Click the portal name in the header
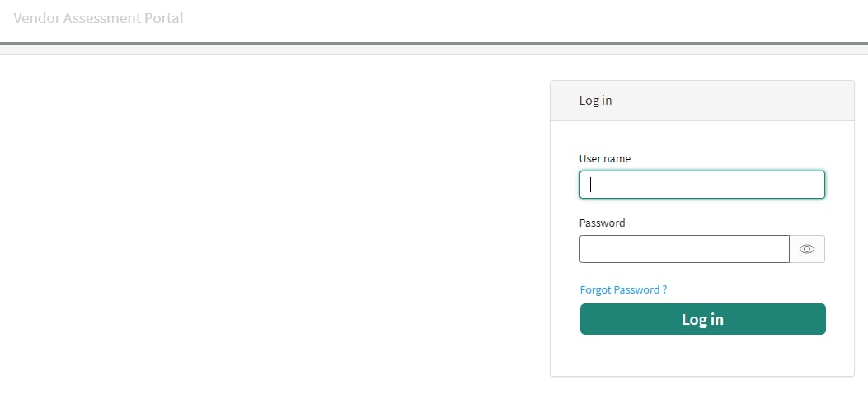The image size is (868, 404). point(98,18)
